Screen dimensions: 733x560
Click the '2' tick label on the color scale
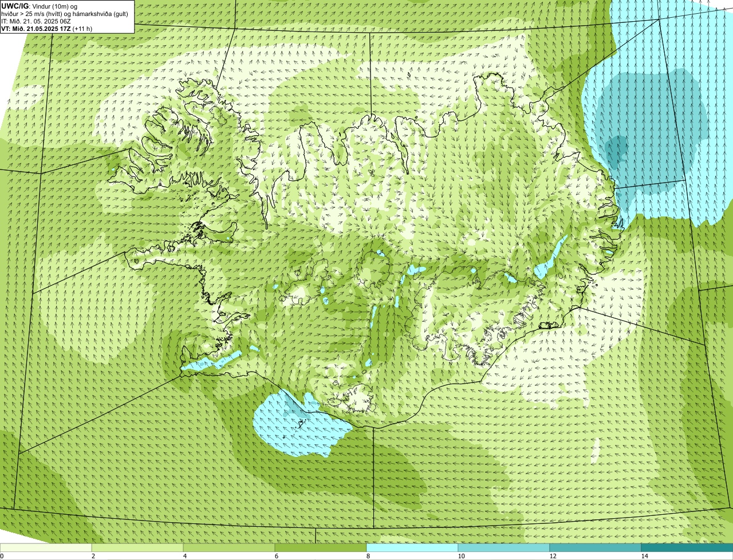(93, 556)
